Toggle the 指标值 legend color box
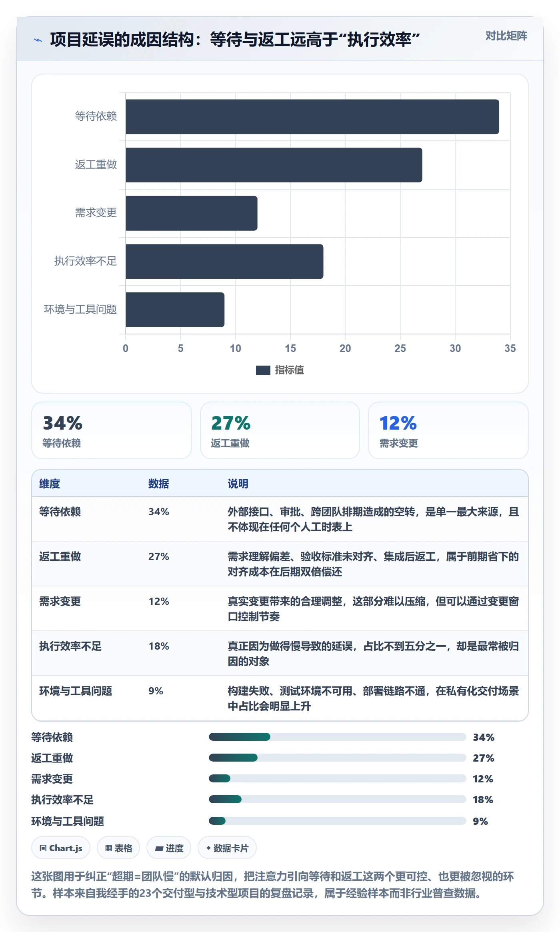 (263, 370)
